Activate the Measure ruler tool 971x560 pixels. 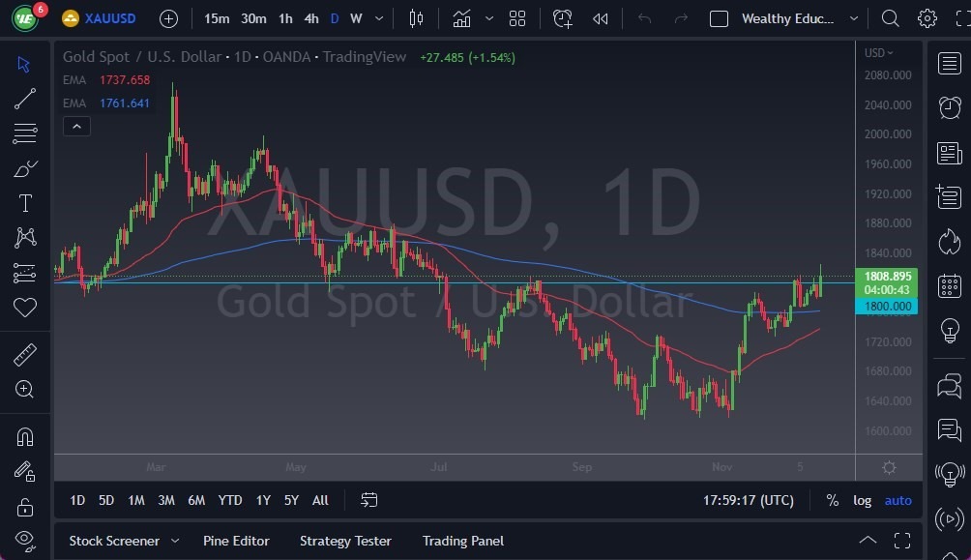(x=25, y=354)
